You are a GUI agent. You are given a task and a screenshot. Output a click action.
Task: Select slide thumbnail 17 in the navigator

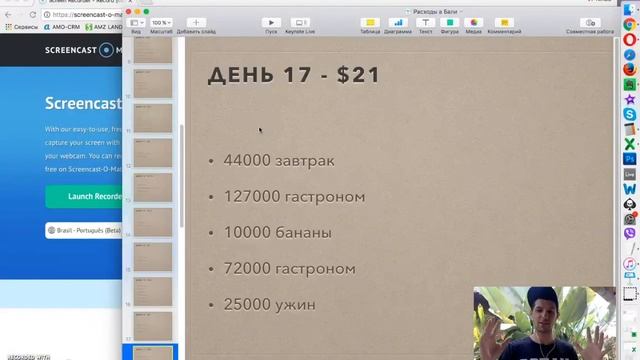click(153, 326)
